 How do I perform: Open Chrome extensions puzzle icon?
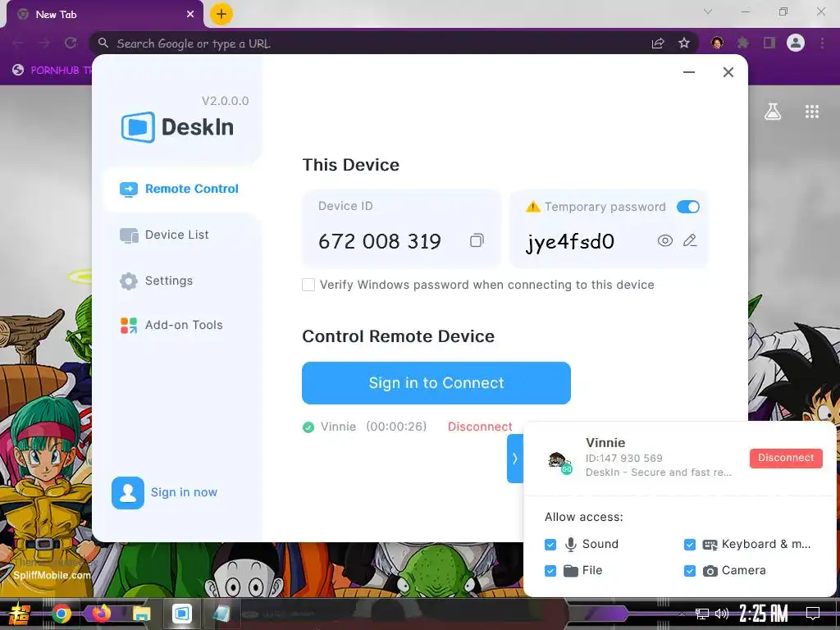[x=743, y=43]
